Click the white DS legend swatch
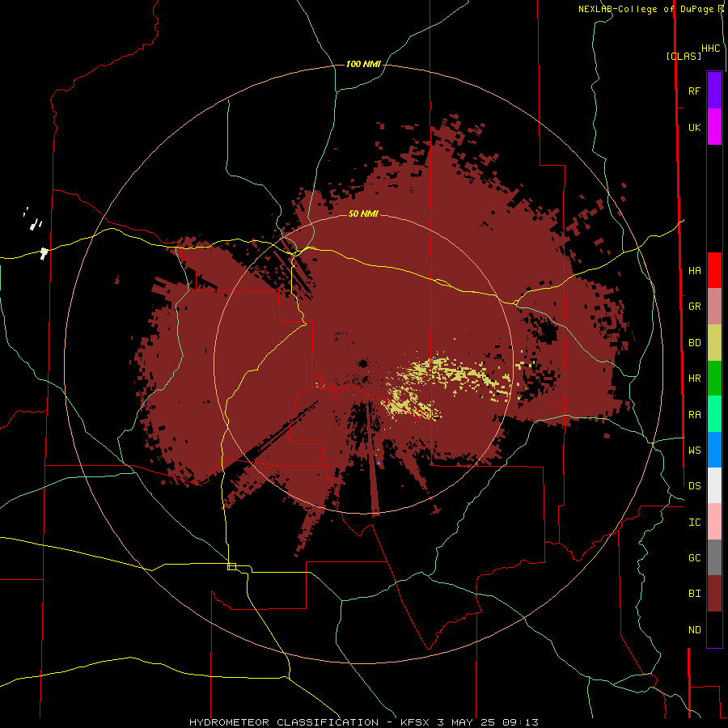This screenshot has width=728, height=728. click(x=714, y=485)
